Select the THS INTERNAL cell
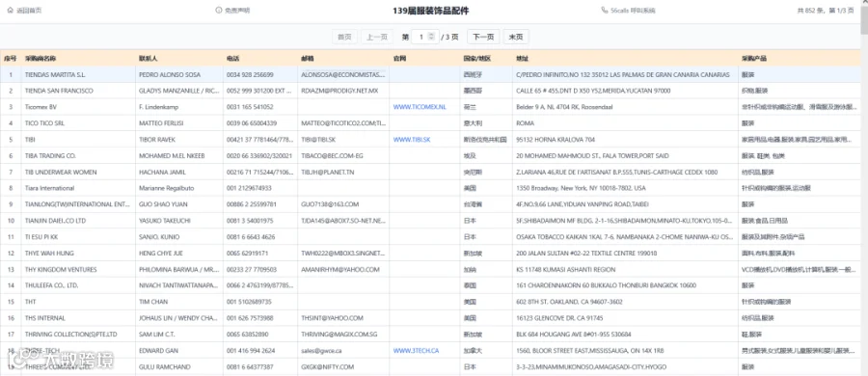 coord(78,318)
